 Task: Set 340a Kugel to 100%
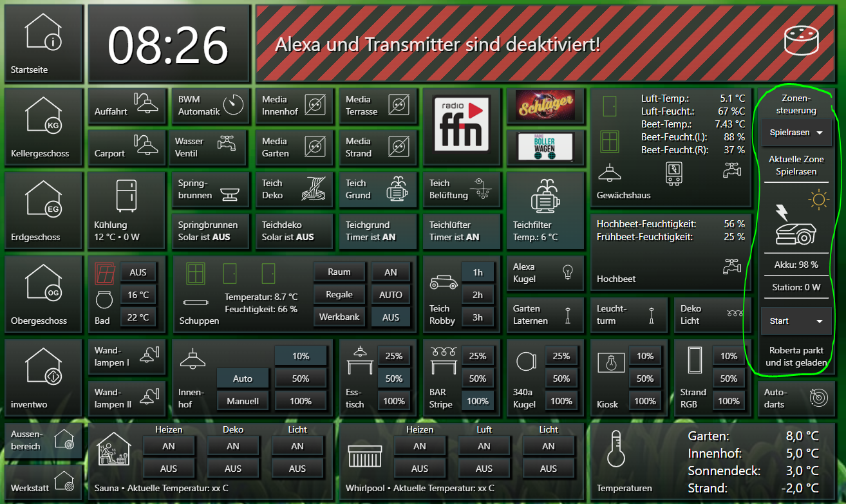tap(561, 401)
